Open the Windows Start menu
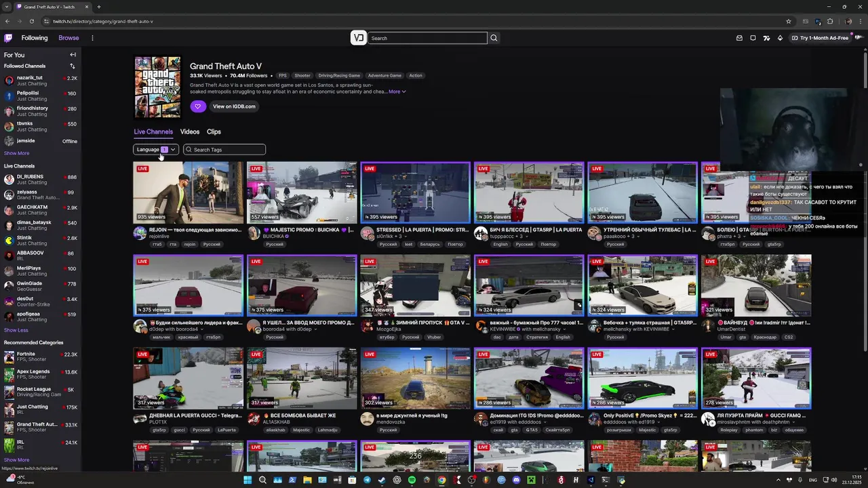 248,480
